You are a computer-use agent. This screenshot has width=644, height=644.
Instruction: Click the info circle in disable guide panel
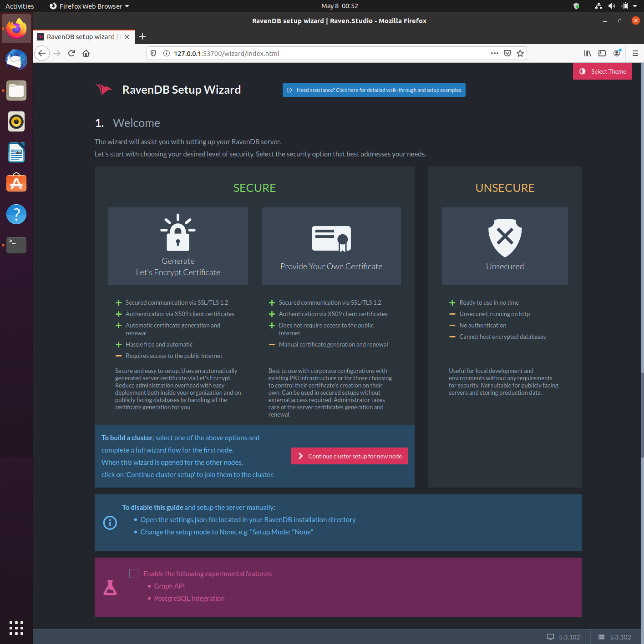coord(110,523)
